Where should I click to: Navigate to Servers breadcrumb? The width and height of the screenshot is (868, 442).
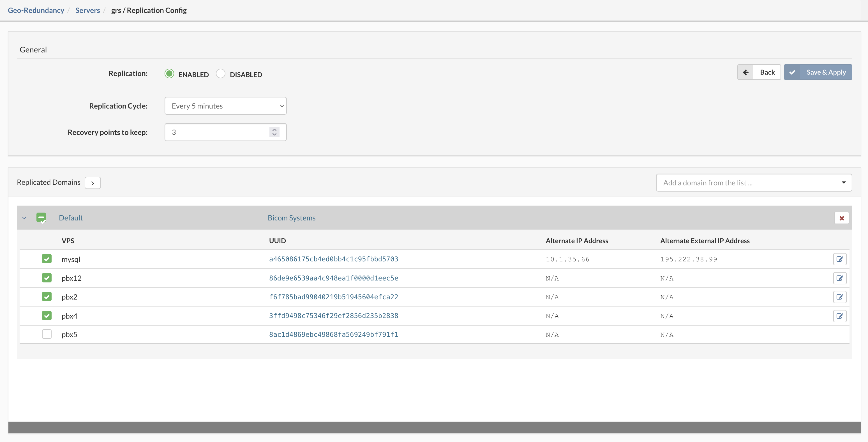coord(87,10)
